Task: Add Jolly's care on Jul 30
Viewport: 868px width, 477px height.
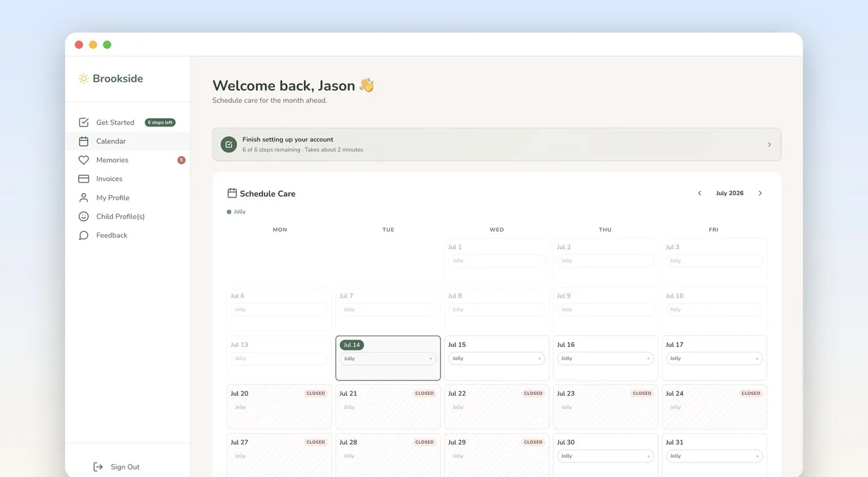Action: click(649, 457)
